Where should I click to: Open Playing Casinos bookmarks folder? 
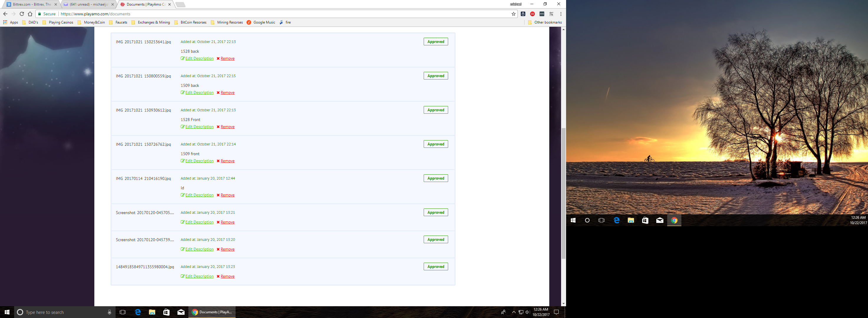(57, 22)
